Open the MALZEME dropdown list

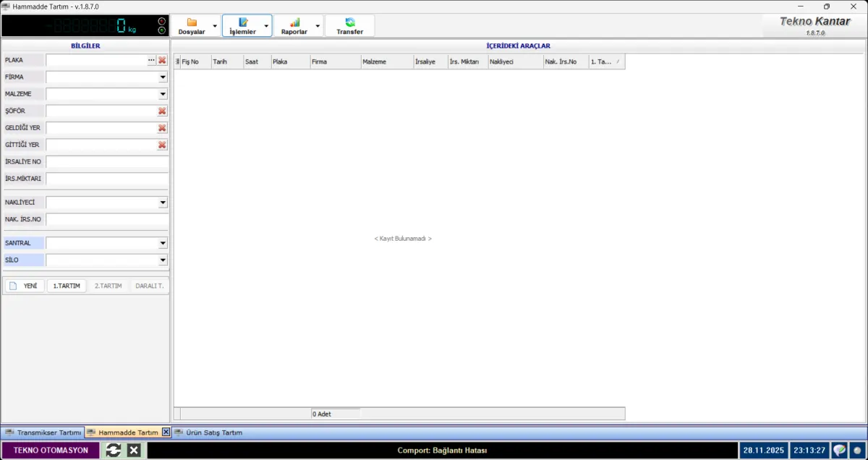(163, 94)
